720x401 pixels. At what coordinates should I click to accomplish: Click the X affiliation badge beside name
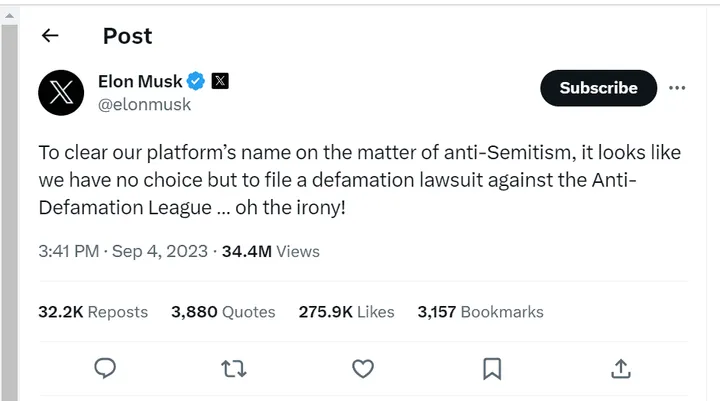(x=220, y=81)
